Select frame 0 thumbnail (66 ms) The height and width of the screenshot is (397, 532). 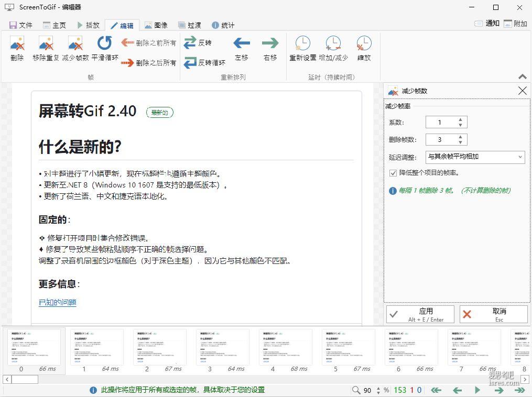(34, 350)
